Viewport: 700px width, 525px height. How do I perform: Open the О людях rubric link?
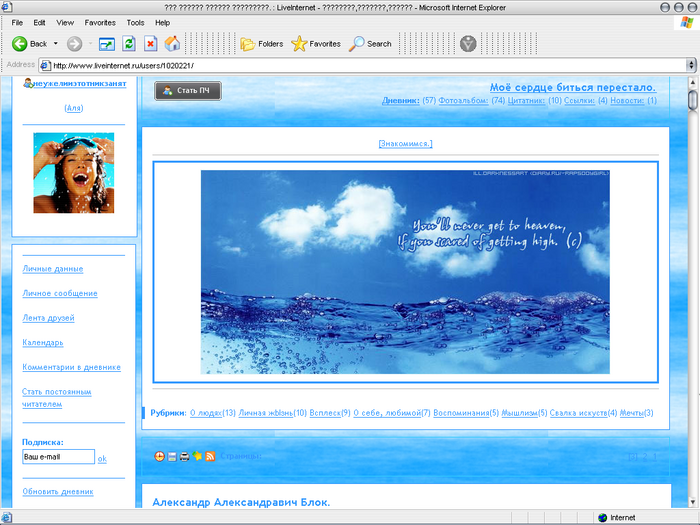206,413
